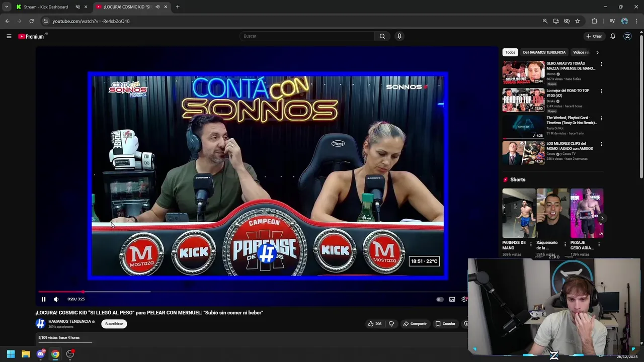Open Chrome media controls icon
Viewport: 644px width, 362px height.
[x=612, y=21]
